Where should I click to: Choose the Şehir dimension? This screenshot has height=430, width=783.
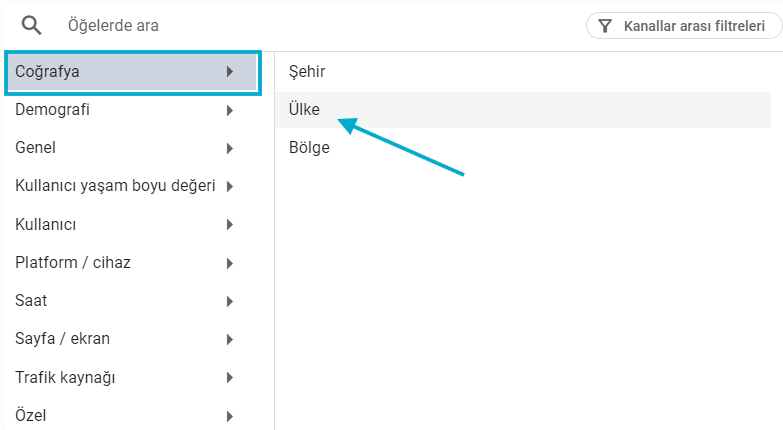coord(307,72)
